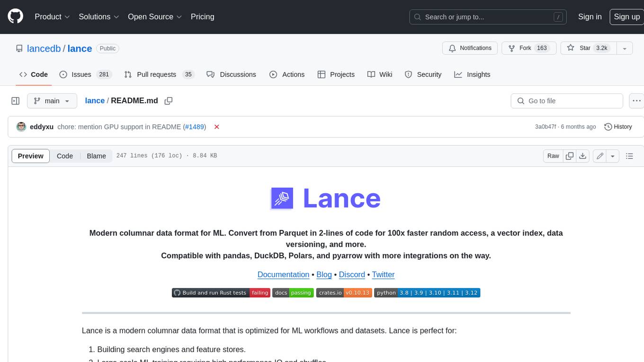Open the document outline icon
This screenshot has width=644, height=362.
tap(629, 156)
